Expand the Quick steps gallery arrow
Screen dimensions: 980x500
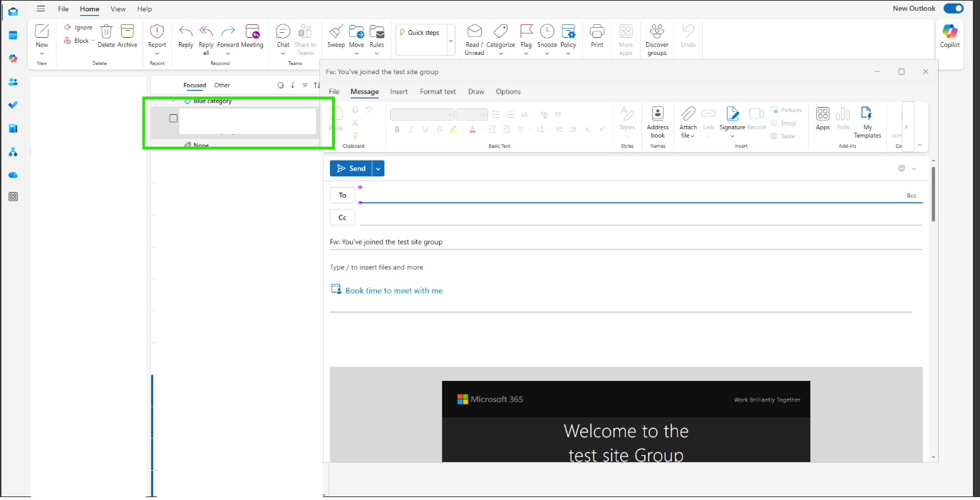[x=450, y=41]
